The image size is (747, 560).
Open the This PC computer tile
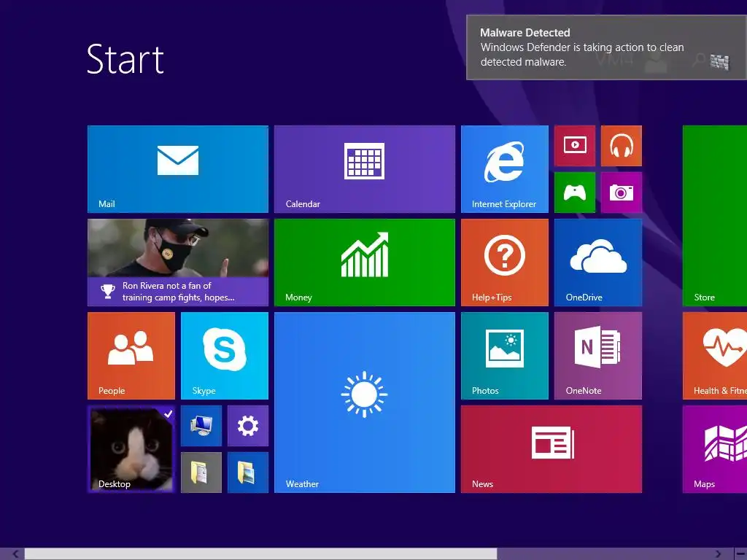[x=201, y=426]
